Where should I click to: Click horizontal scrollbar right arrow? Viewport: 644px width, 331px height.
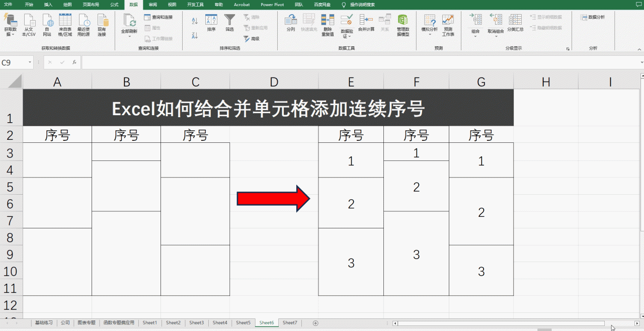pos(637,323)
